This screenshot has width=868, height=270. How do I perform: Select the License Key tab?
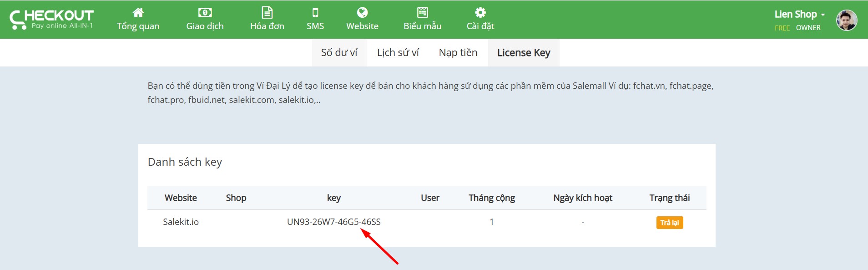pyautogui.click(x=524, y=53)
